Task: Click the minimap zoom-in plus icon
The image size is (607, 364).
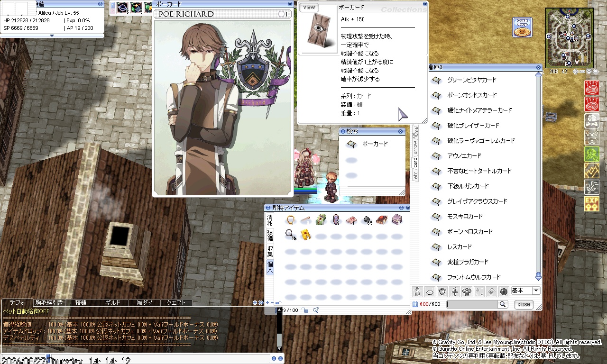Action: coord(576,72)
